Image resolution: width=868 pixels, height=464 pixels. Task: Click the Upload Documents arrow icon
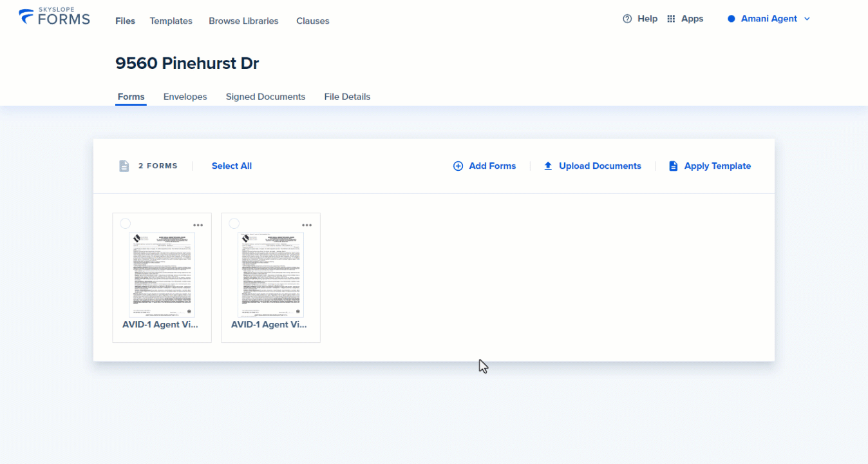click(x=548, y=166)
